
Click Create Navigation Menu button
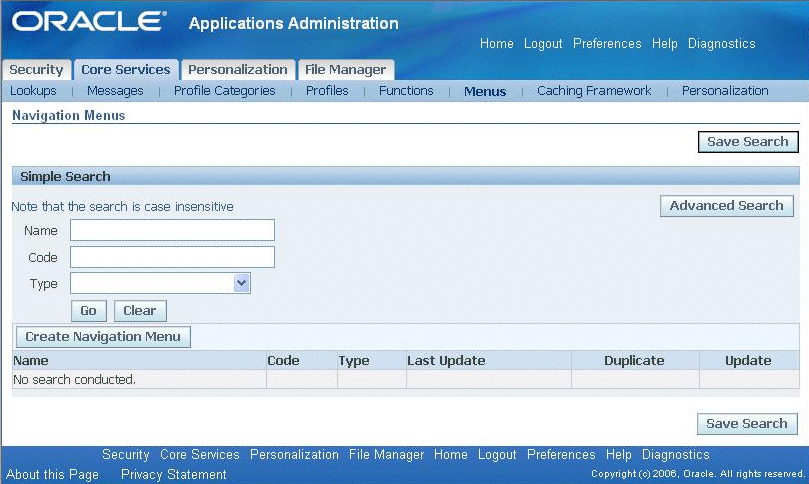coord(103,337)
